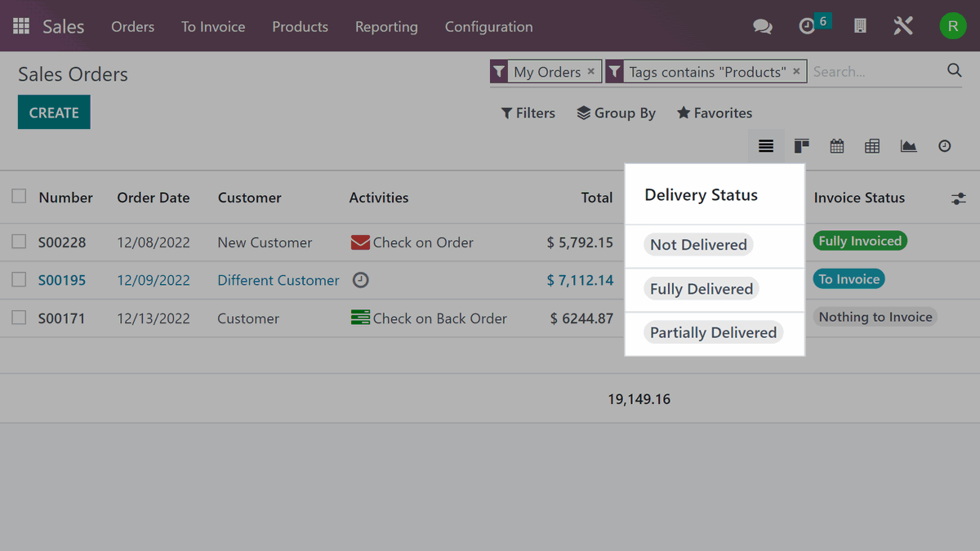
Task: Open the apps grid menu icon
Action: coord(21,26)
